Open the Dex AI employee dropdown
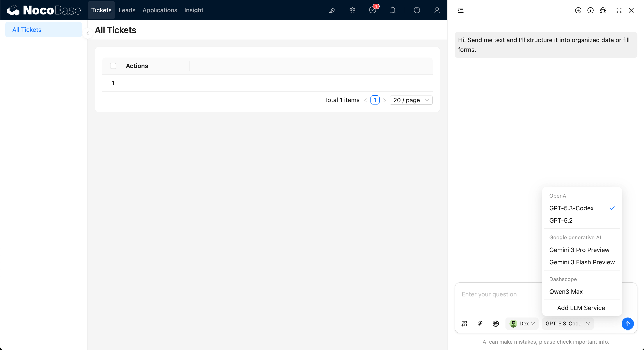This screenshot has height=350, width=644. [x=522, y=323]
